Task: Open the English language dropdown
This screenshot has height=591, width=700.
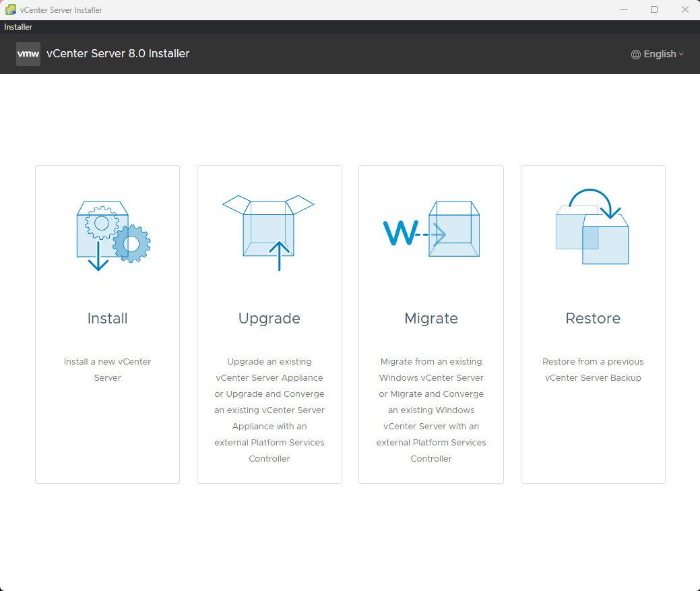Action: point(657,54)
